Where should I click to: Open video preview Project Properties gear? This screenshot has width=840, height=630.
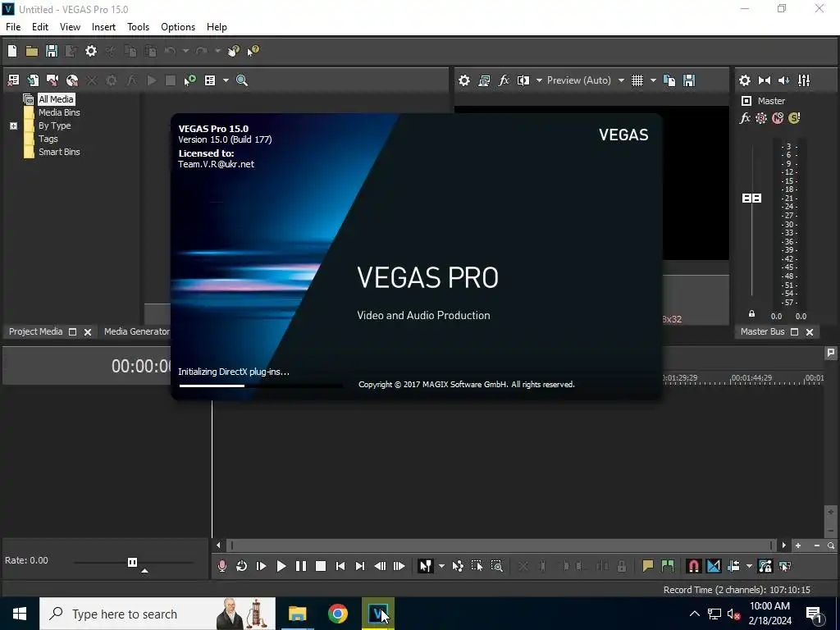tap(464, 80)
